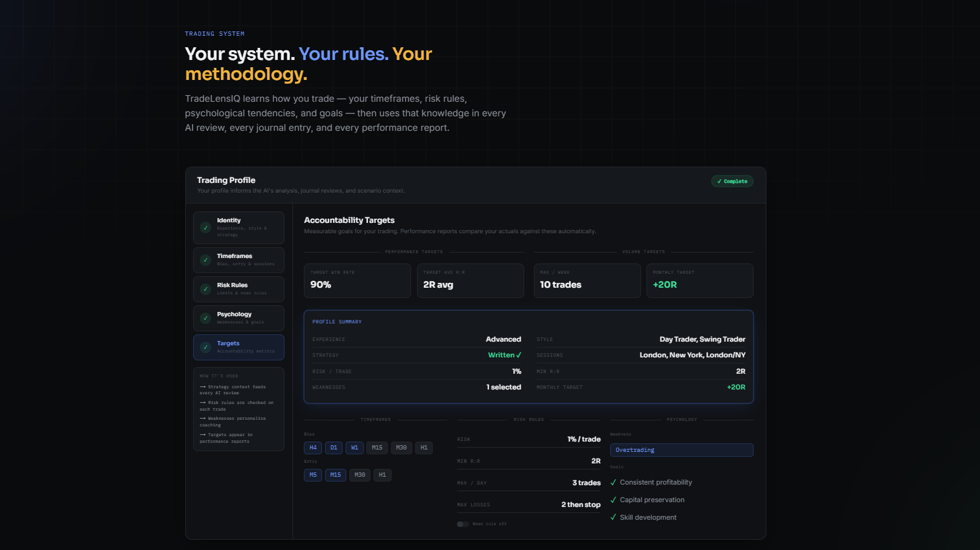Click the TRADING SYSTEM eyebrow label
The image size is (980, 550).
(x=215, y=34)
